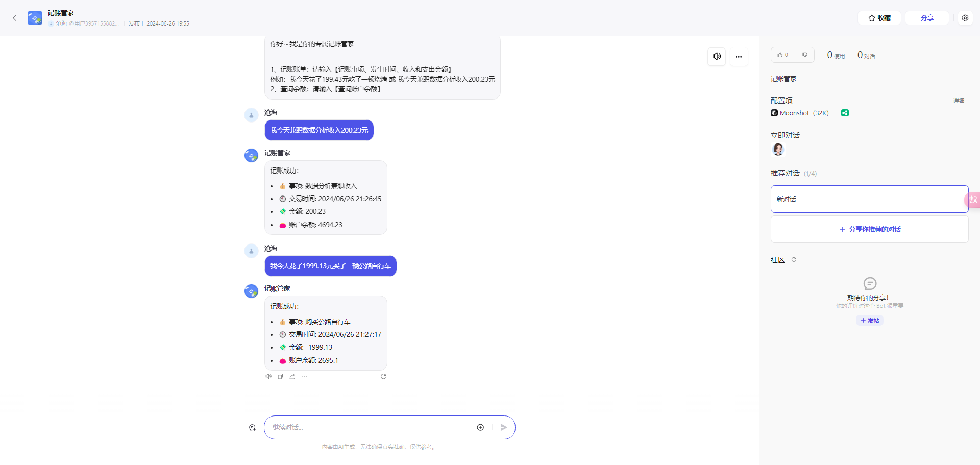Read aloud the last reply

coord(268,376)
